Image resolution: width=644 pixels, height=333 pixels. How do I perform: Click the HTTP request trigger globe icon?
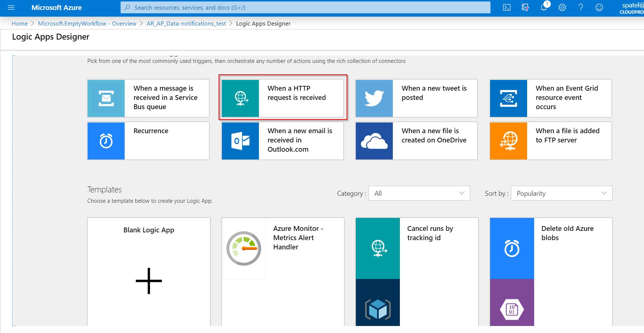[240, 98]
